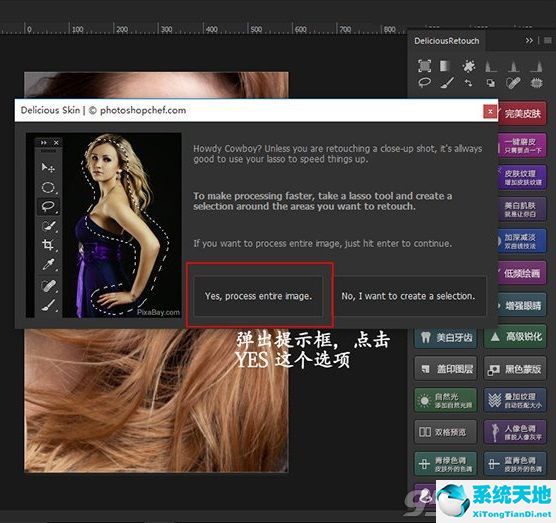
Task: Click the 'Delicious Skin | © photoshopchef.com' title text
Action: pos(103,110)
